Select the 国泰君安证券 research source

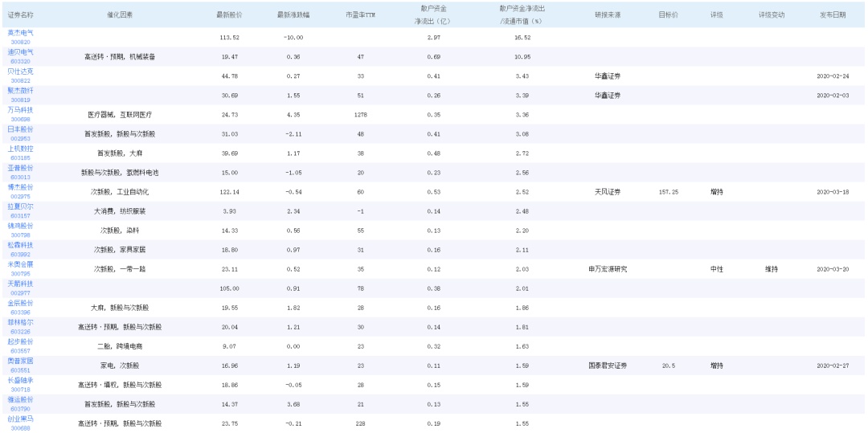coord(608,366)
